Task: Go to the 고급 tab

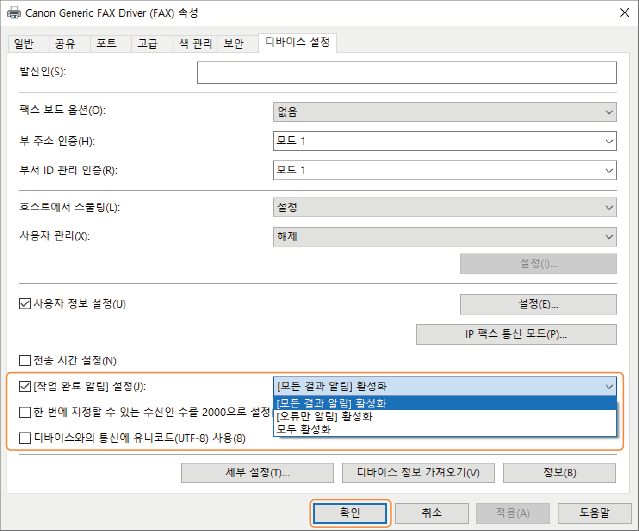Action: point(147,44)
